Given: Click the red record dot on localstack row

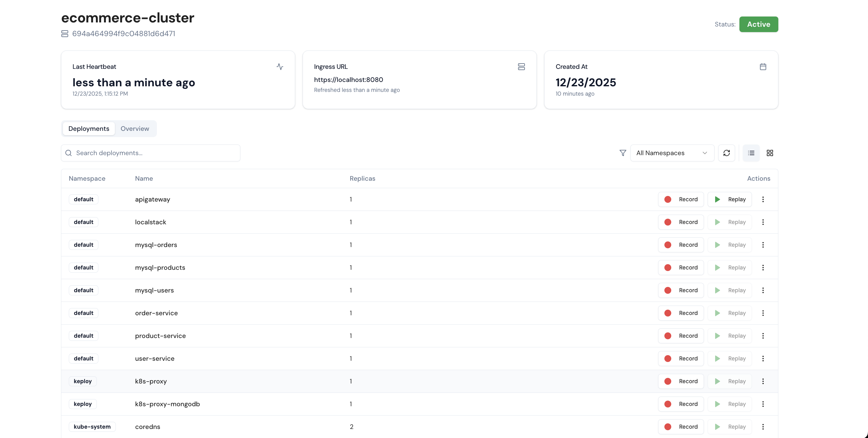Looking at the screenshot, I should 668,222.
